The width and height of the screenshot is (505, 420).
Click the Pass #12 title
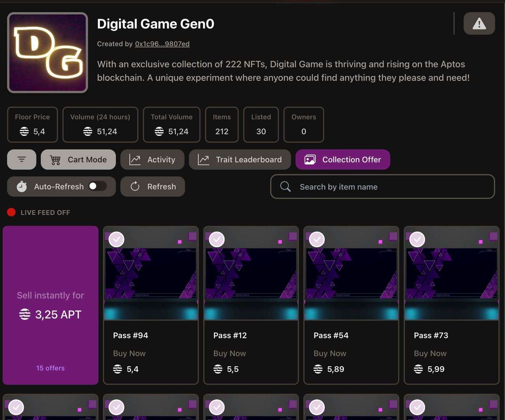(230, 336)
